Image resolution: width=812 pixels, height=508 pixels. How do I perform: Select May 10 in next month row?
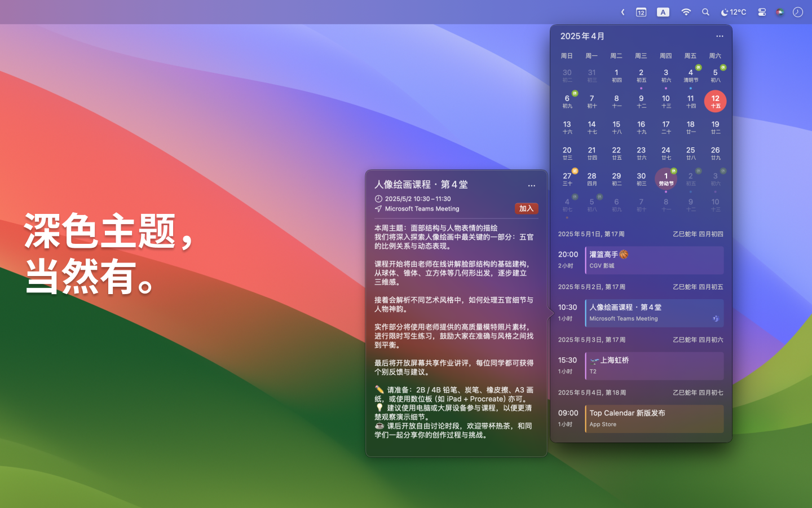pyautogui.click(x=715, y=205)
